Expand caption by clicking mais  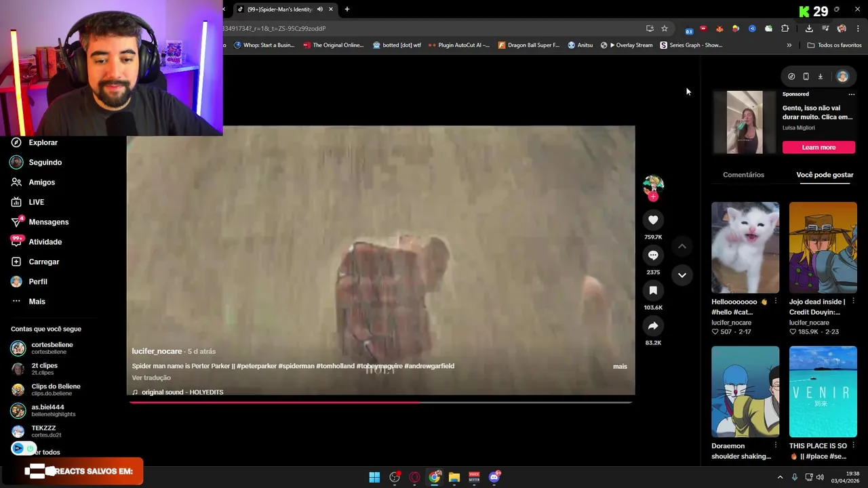point(620,366)
